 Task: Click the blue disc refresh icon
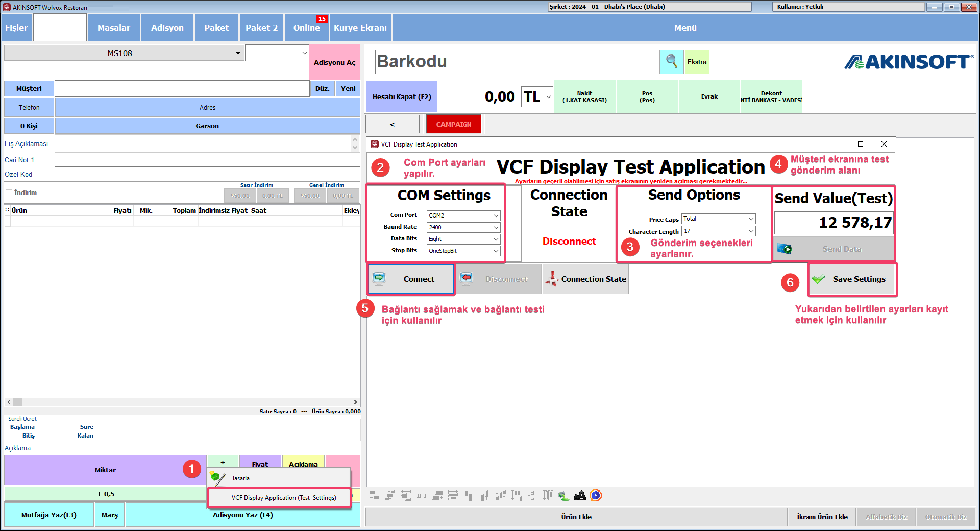pyautogui.click(x=596, y=495)
